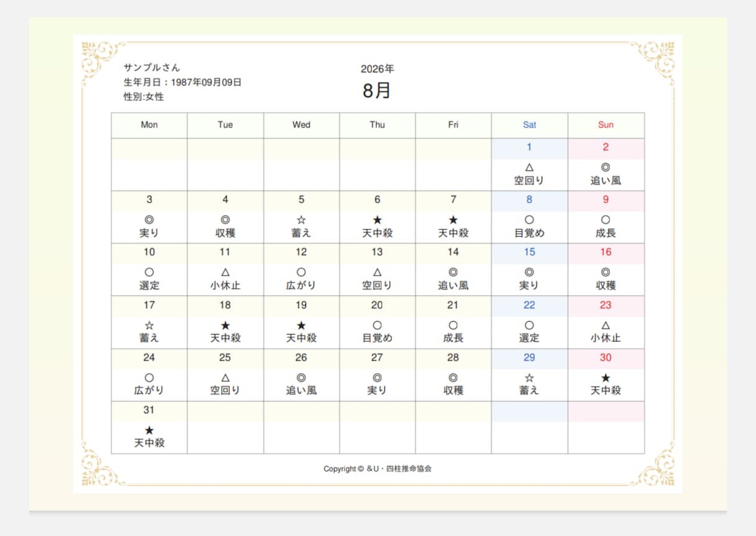Click 蓄え label on August 5
Screen dimensions: 756x536
(301, 233)
